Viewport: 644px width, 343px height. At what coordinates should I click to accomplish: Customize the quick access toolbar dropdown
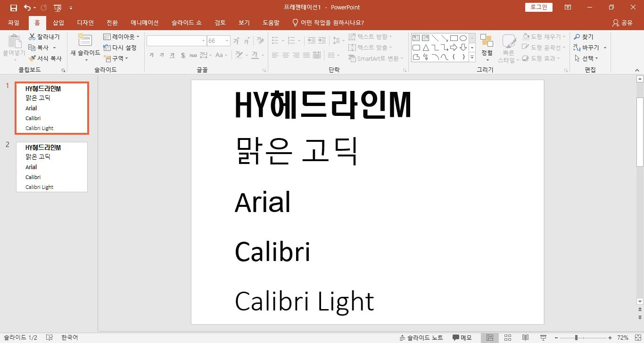[x=71, y=8]
